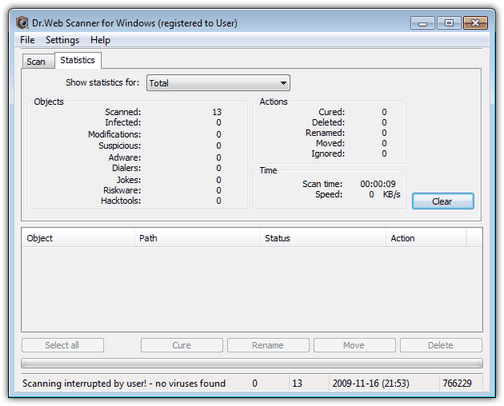Open the Settings menu

(x=62, y=40)
